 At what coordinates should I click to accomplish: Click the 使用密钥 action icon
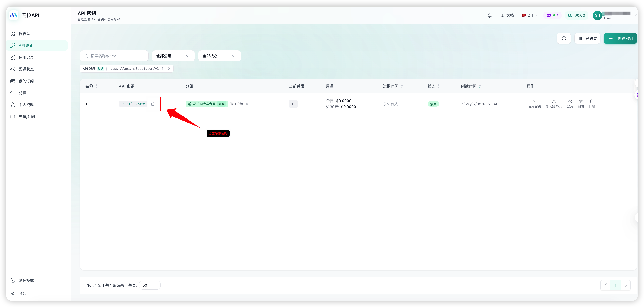pos(534,104)
